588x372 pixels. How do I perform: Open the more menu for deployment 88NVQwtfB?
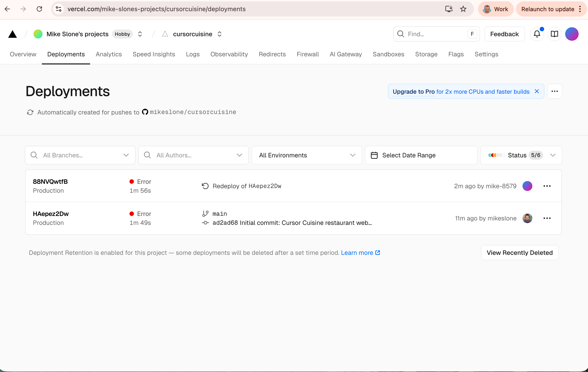coord(547,186)
